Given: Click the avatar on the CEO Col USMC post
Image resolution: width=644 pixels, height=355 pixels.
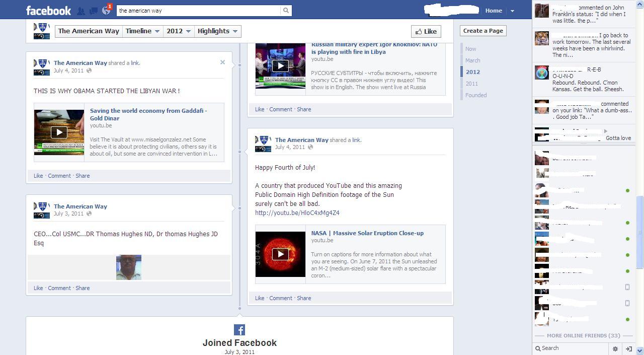Looking at the screenshot, I should coord(42,210).
